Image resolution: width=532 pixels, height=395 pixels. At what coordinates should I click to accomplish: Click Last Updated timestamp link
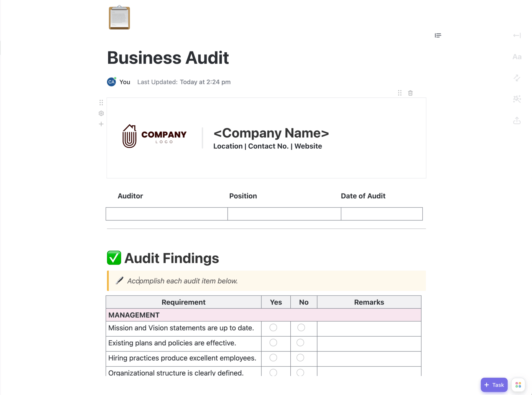pyautogui.click(x=205, y=82)
